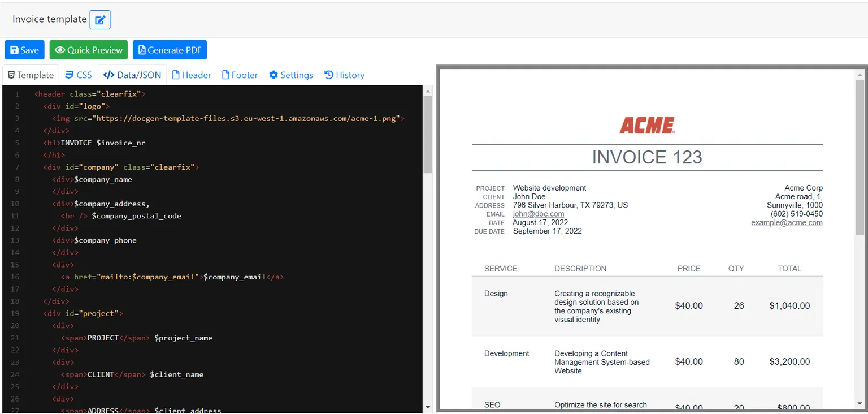868x414 pixels.
Task: Click the preview pane scroll down arrow
Action: (x=860, y=404)
